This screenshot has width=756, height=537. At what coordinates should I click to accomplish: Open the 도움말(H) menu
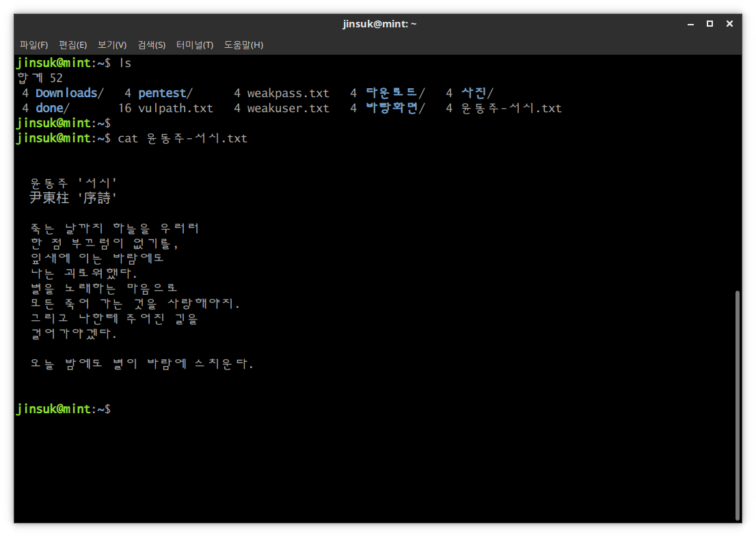tap(243, 45)
